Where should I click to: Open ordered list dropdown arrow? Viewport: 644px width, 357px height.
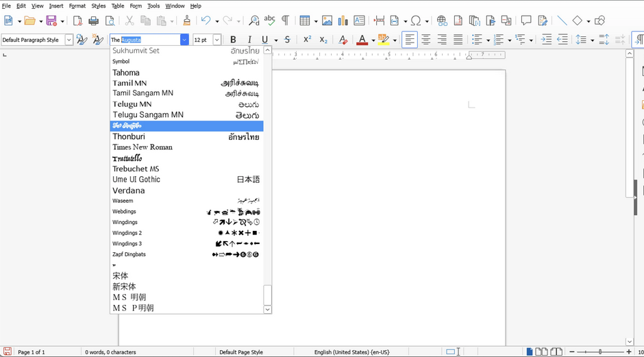(509, 40)
